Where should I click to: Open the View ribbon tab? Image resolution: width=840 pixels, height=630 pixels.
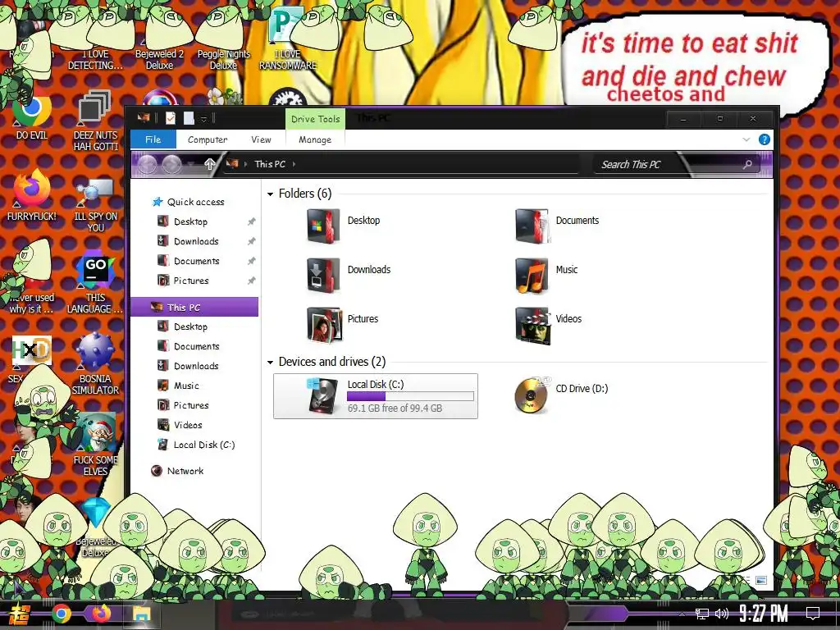(261, 139)
